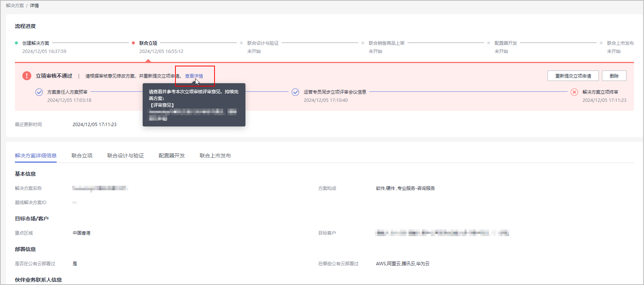Viewport: 644px width, 285px height.
Task: Click the 重新提交立项申请 button
Action: click(573, 76)
